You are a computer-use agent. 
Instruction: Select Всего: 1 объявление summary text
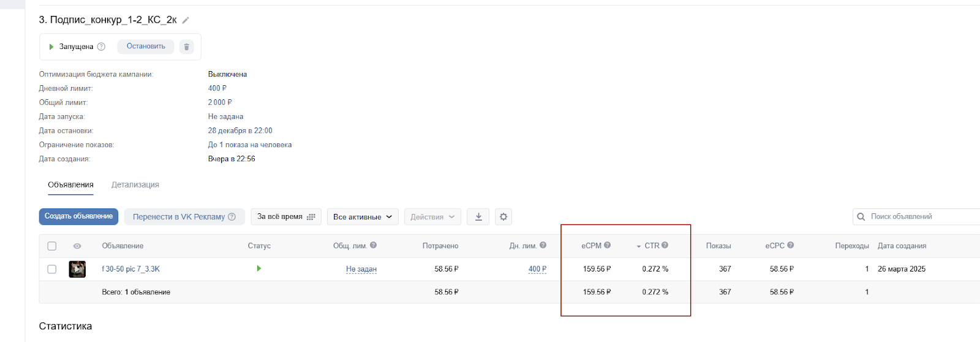136,292
